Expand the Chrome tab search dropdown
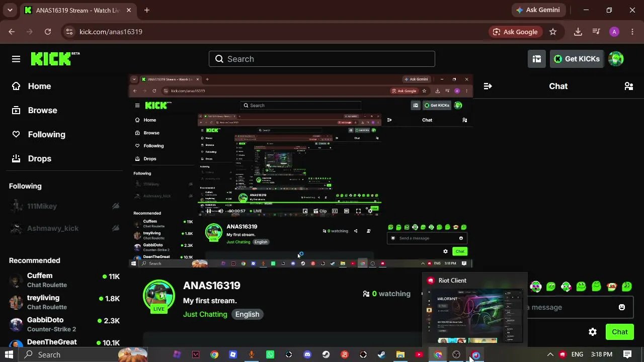644x362 pixels. click(x=10, y=10)
